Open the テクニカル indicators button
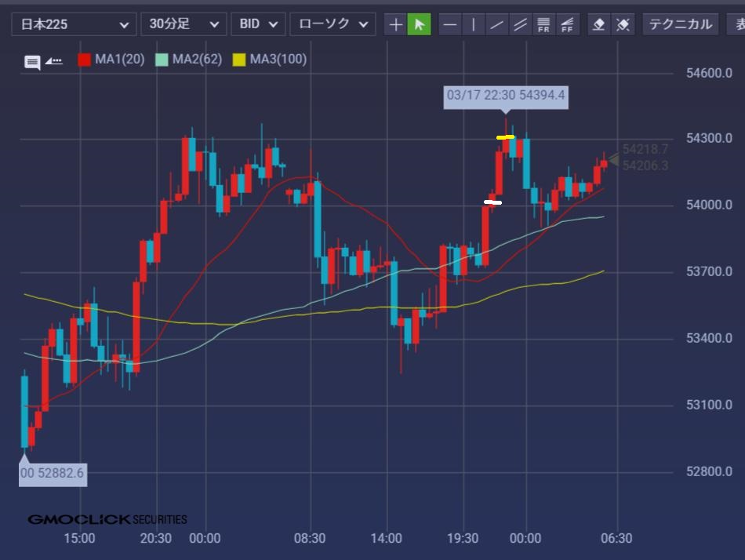The height and width of the screenshot is (560, 745). point(679,24)
